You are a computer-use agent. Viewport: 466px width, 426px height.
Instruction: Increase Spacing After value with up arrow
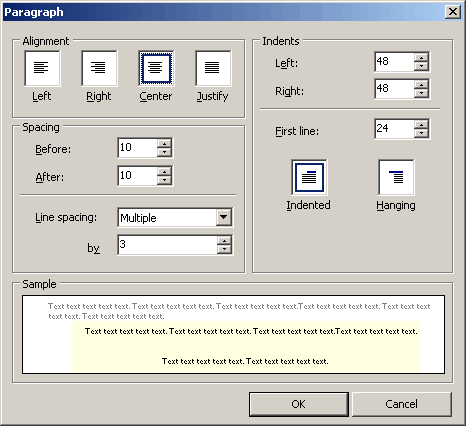[x=164, y=172]
